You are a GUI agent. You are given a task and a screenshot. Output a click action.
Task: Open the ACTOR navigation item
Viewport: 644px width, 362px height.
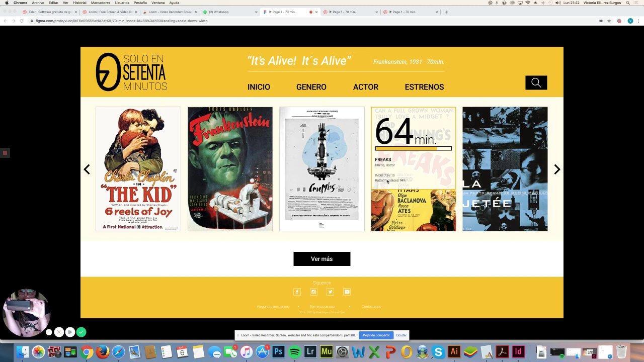point(366,87)
